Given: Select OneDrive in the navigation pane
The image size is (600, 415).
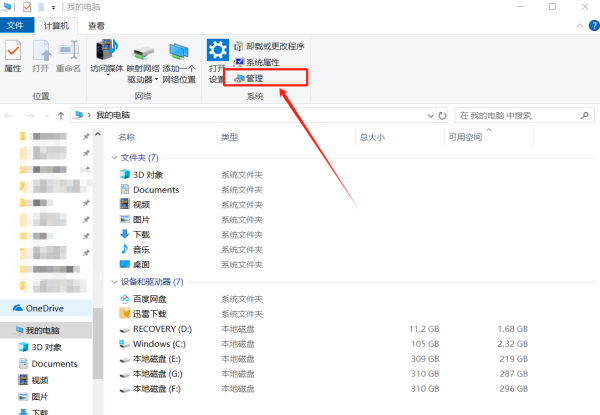Looking at the screenshot, I should click(45, 308).
